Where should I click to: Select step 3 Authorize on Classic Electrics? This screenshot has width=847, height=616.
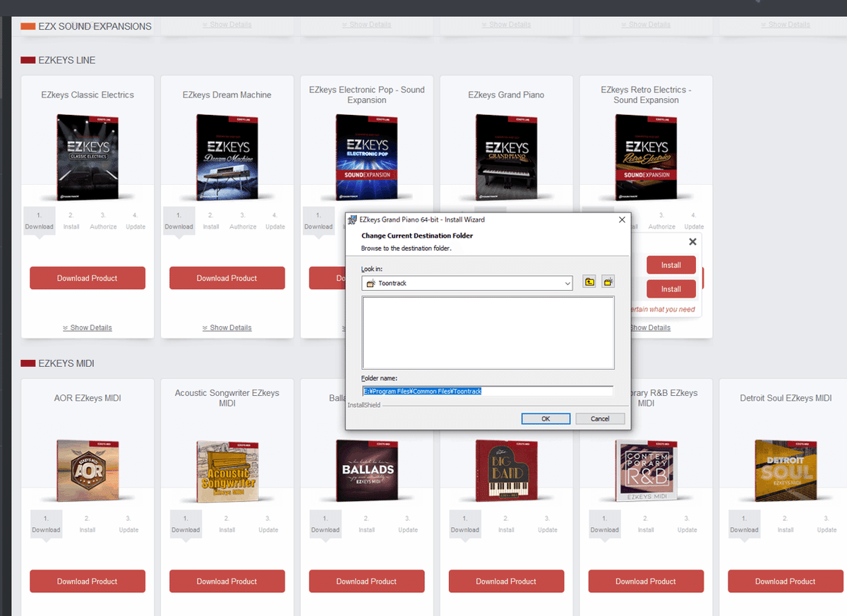tap(103, 221)
